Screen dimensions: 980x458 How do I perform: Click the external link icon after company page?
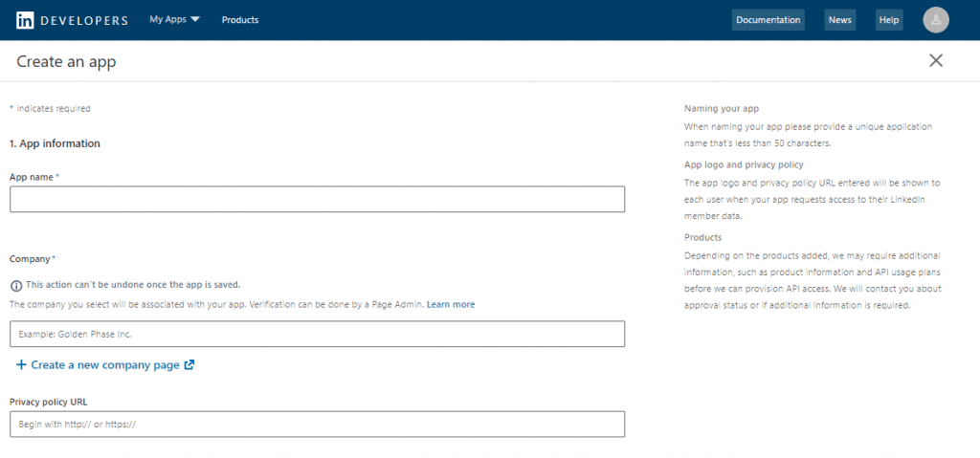point(189,365)
